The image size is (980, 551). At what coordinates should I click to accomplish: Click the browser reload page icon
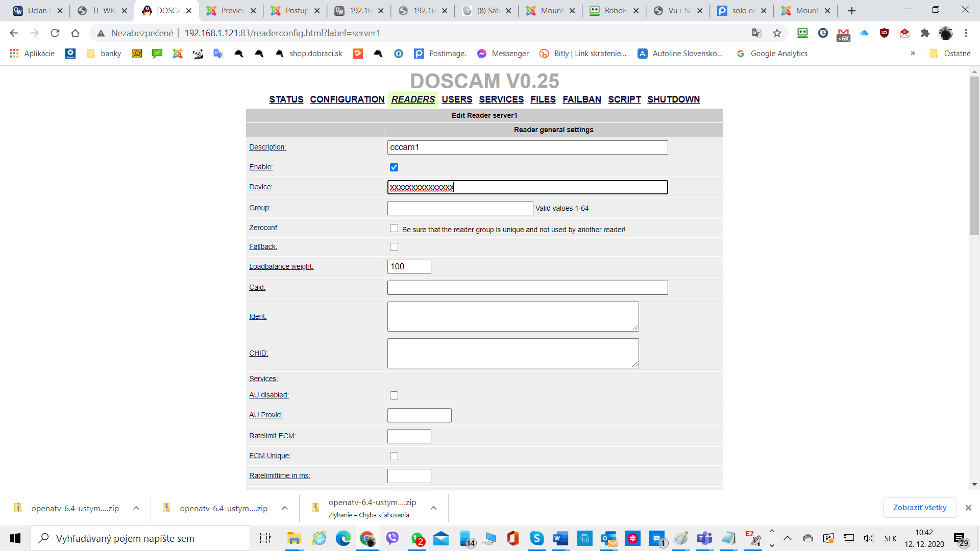[x=55, y=33]
